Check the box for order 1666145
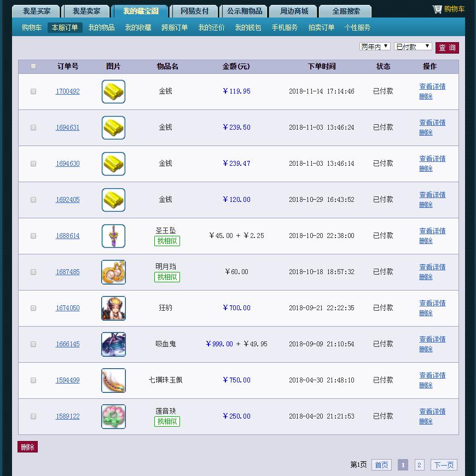 [33, 344]
